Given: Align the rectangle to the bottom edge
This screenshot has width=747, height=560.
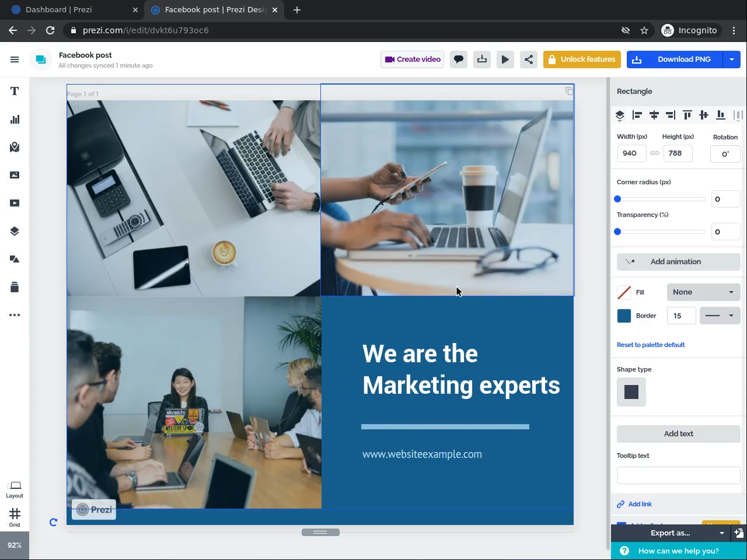Looking at the screenshot, I should click(x=721, y=116).
